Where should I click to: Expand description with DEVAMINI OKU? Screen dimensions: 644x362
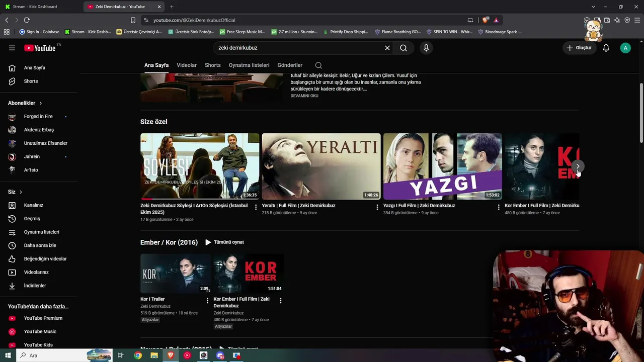pos(304,96)
